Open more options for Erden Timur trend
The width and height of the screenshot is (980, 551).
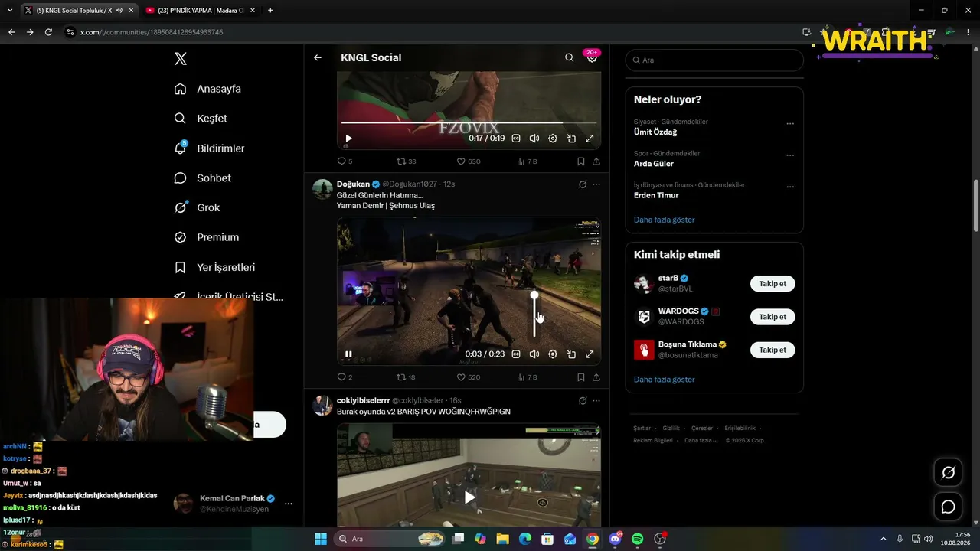click(x=790, y=186)
